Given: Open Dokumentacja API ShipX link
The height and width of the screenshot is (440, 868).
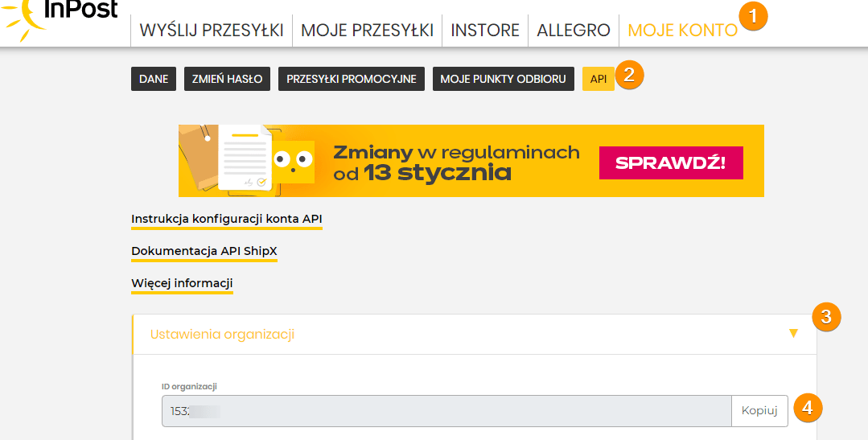Looking at the screenshot, I should coord(204,251).
